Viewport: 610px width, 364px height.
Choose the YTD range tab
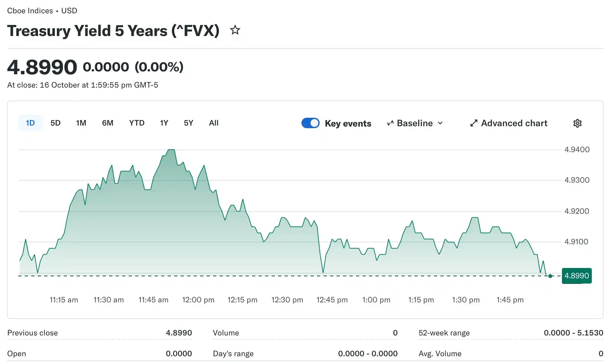click(137, 123)
